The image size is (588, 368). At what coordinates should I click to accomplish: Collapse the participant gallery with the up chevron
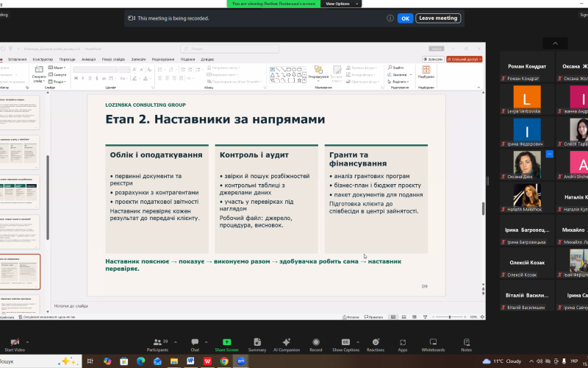point(556,43)
